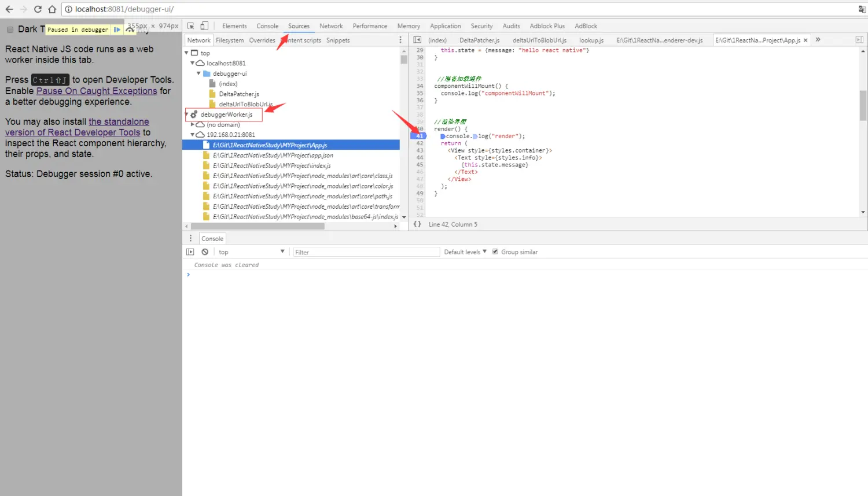Open the Network panel tab

[331, 26]
